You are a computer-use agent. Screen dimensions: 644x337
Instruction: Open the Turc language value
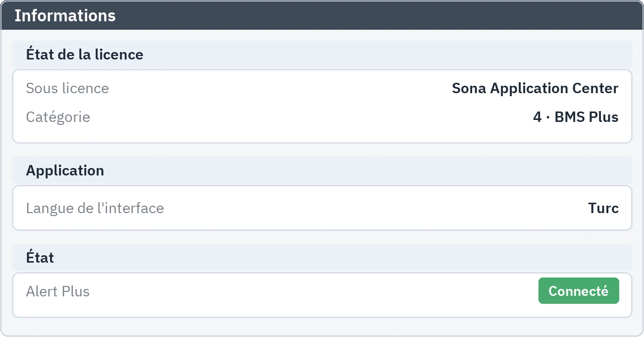click(x=603, y=208)
